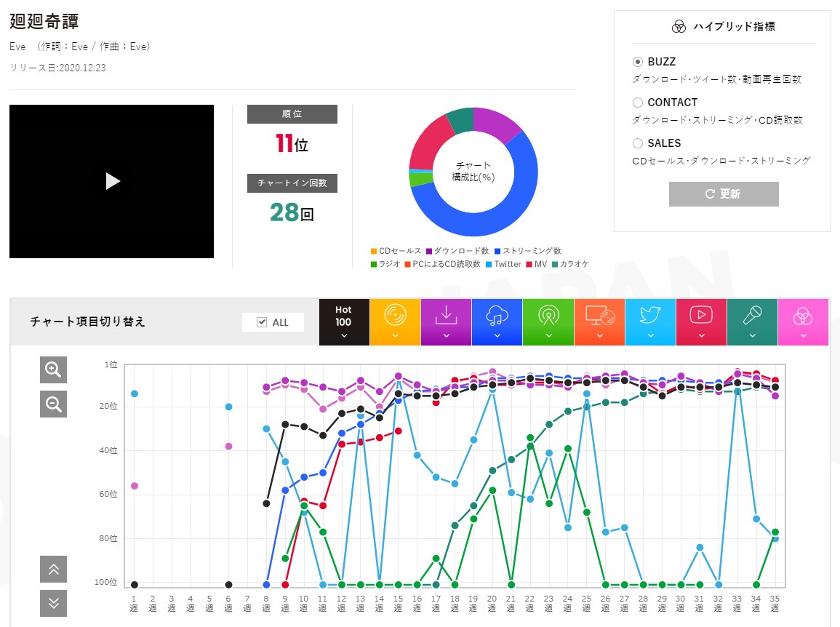Expand chevron under Twitter tab

(650, 335)
